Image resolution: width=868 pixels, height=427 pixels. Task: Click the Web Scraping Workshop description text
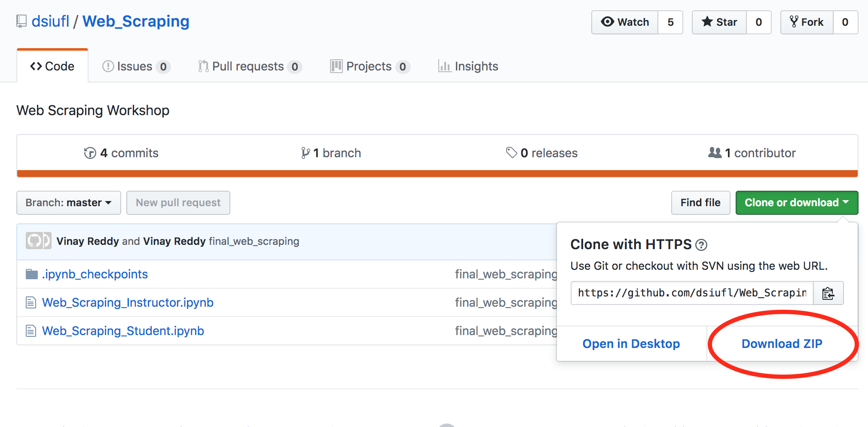click(x=93, y=110)
